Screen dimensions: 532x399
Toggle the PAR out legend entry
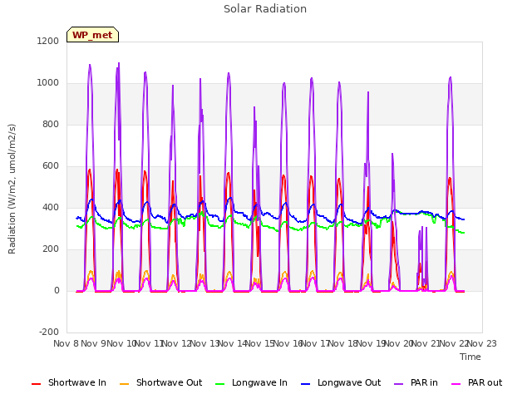[476, 382]
